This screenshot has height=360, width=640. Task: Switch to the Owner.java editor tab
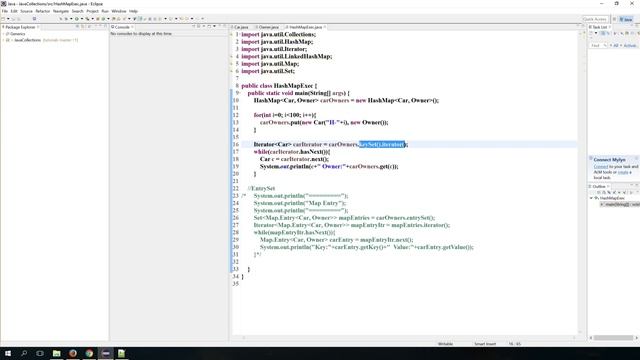[x=268, y=27]
